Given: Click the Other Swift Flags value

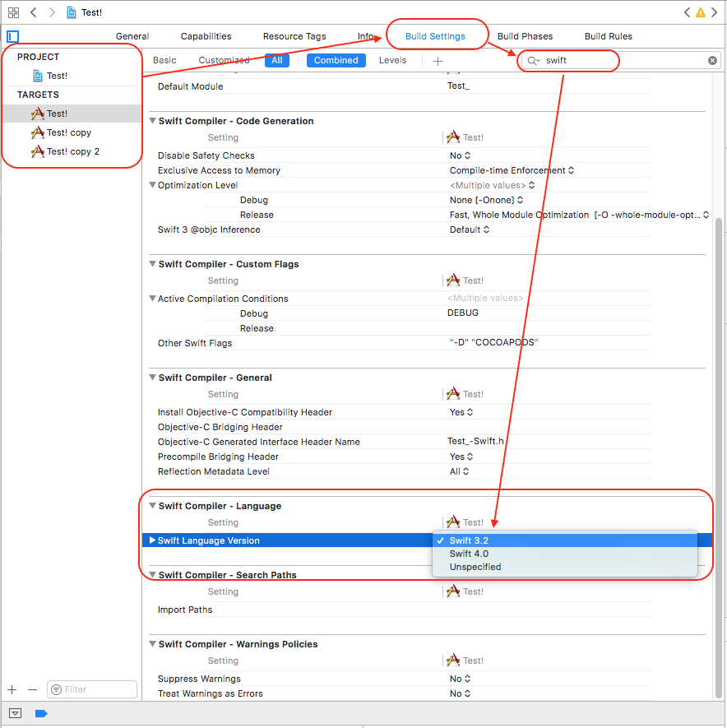Looking at the screenshot, I should pos(493,343).
